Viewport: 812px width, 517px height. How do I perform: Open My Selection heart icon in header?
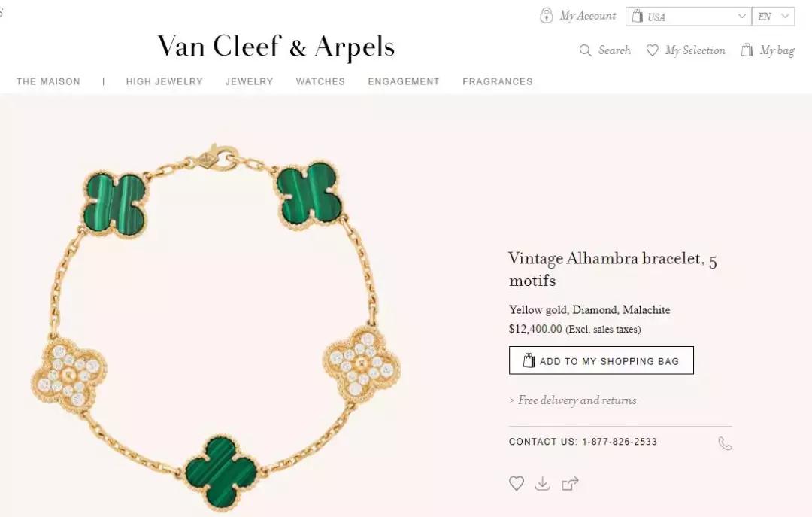652,50
